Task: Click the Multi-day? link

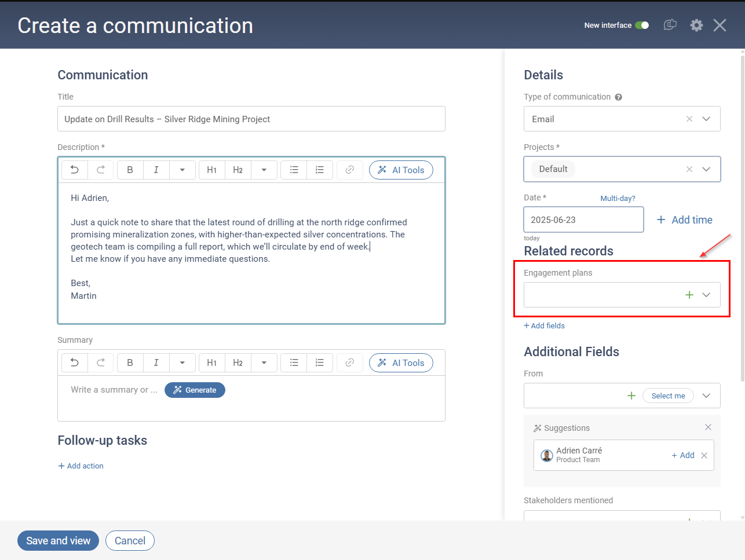Action: tap(618, 198)
